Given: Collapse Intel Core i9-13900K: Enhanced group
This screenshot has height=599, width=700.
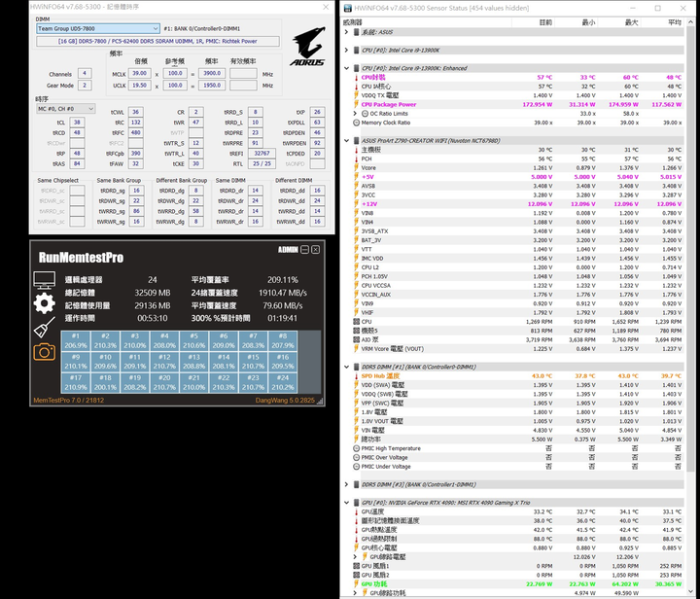Looking at the screenshot, I should click(x=346, y=68).
